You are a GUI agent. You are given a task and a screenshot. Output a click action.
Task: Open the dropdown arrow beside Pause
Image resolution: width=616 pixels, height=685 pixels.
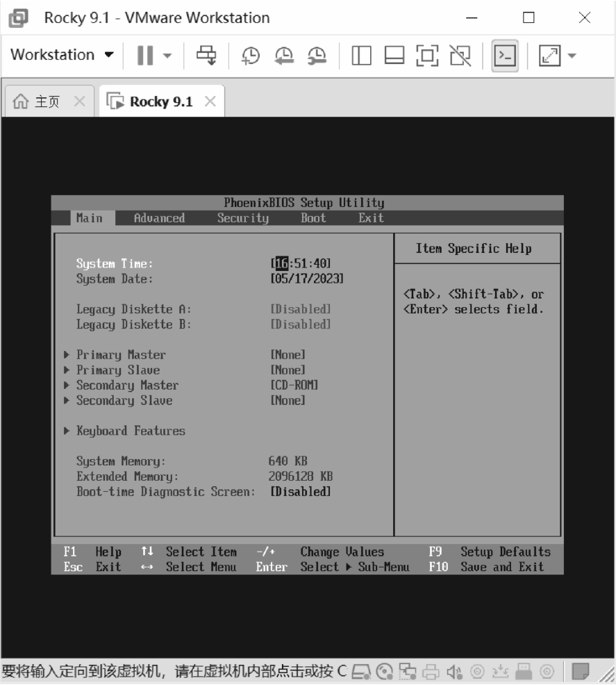click(x=167, y=55)
